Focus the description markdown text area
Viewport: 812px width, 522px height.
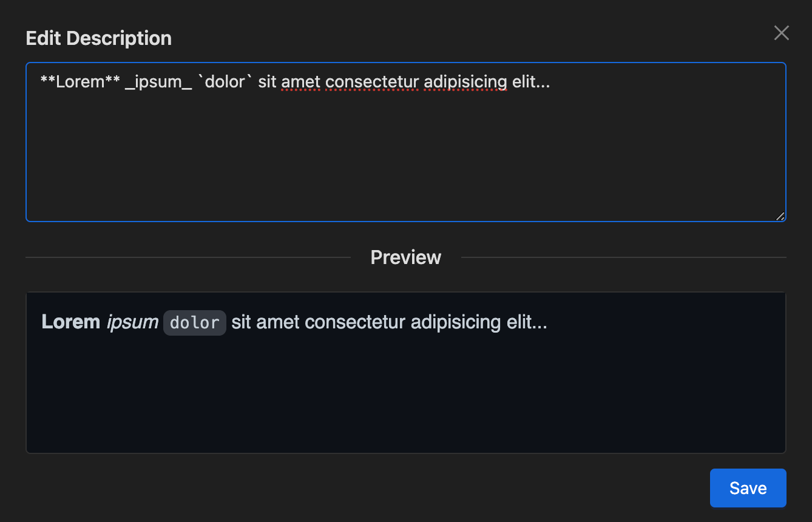406,142
